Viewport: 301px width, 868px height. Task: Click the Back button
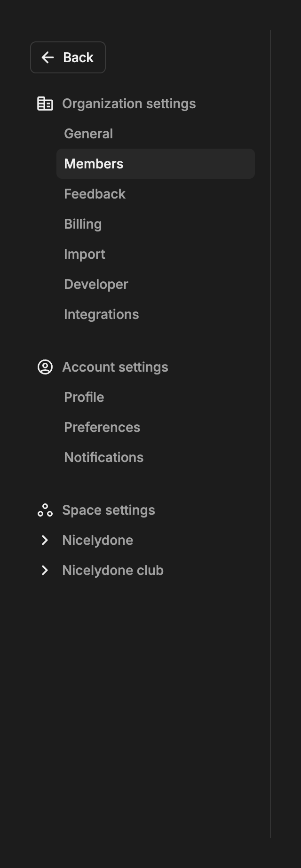tap(68, 57)
